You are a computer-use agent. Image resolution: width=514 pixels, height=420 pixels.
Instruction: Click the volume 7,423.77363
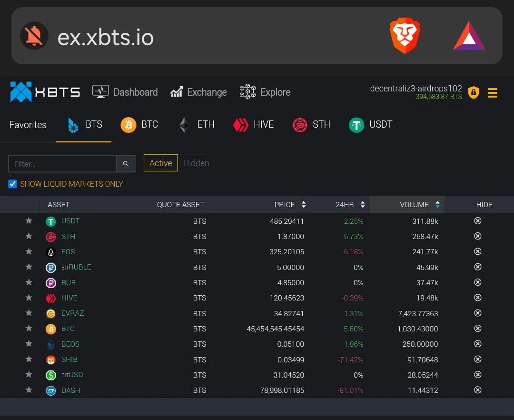tap(418, 314)
